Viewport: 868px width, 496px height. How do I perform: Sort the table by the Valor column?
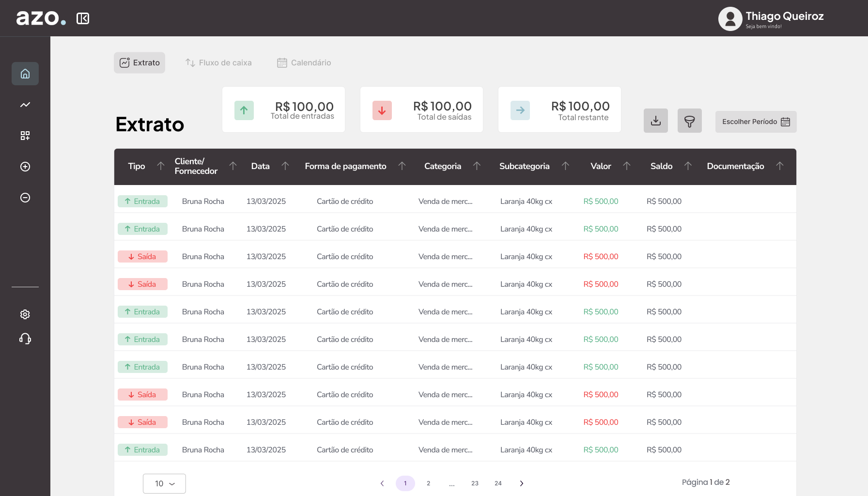[x=626, y=166]
